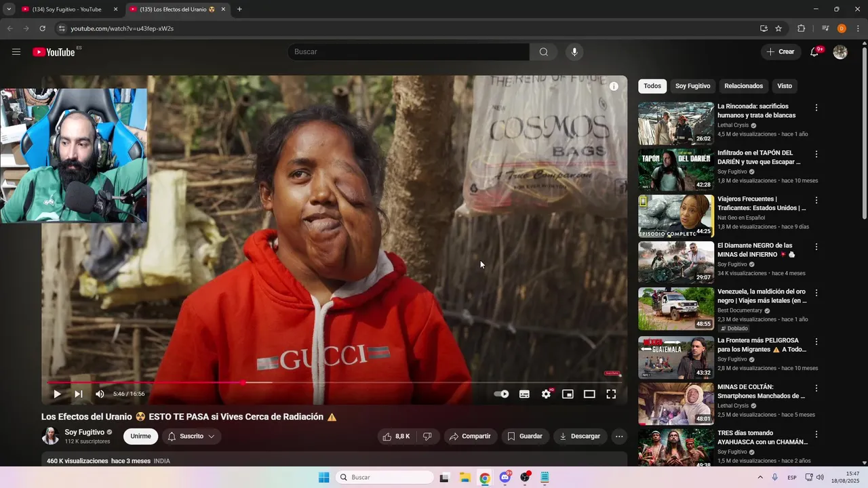Screen dimensions: 868x488
Task: Open the Viajeros Frecuentes video title
Action: coord(762,204)
